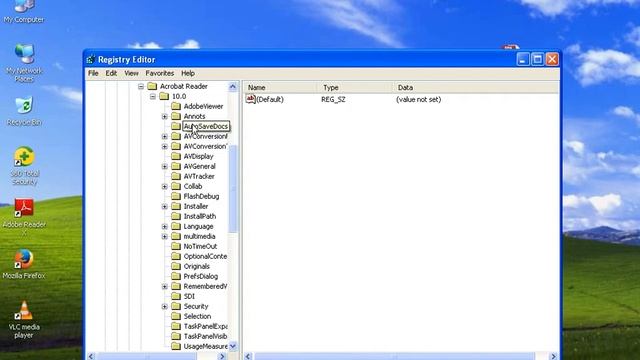Expand the multimedia key
Image resolution: width=640 pixels, height=360 pixels.
[164, 237]
